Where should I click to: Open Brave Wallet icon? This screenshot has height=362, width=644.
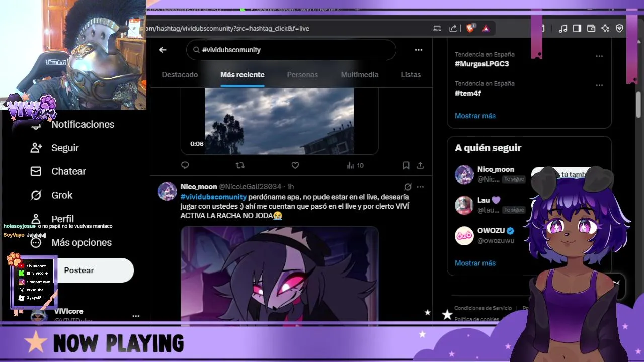591,29
